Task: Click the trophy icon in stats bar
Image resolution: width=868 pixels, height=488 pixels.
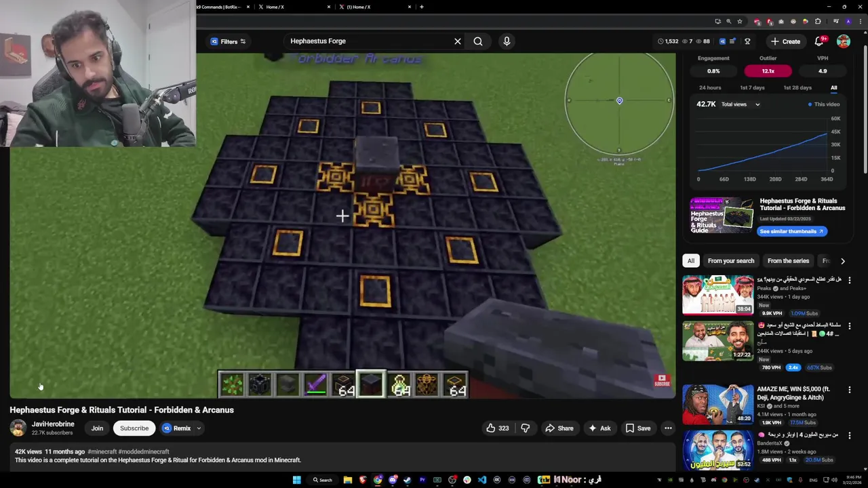Action: click(747, 41)
